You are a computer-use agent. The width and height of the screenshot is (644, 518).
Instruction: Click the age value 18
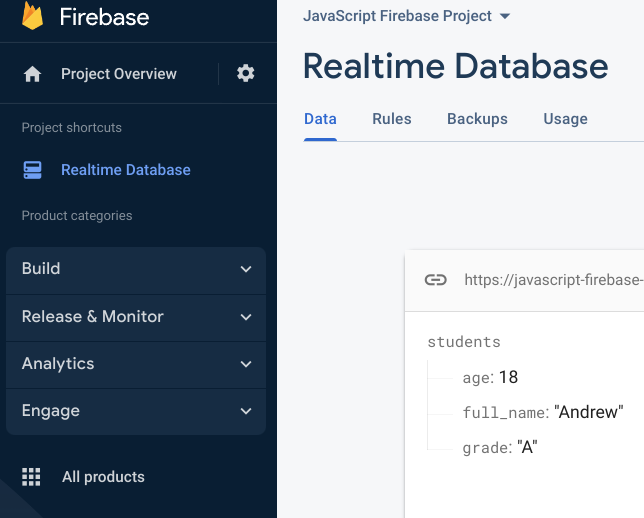pos(508,377)
